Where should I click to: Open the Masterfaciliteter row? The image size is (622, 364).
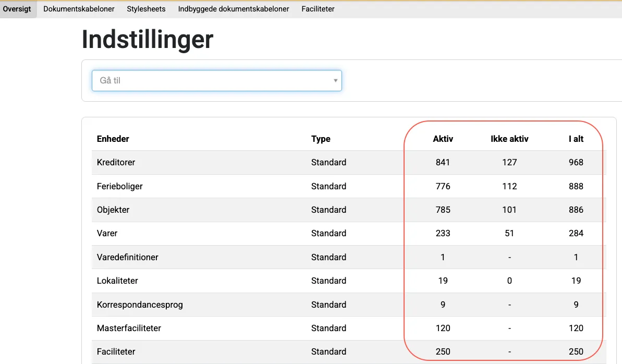pyautogui.click(x=129, y=328)
